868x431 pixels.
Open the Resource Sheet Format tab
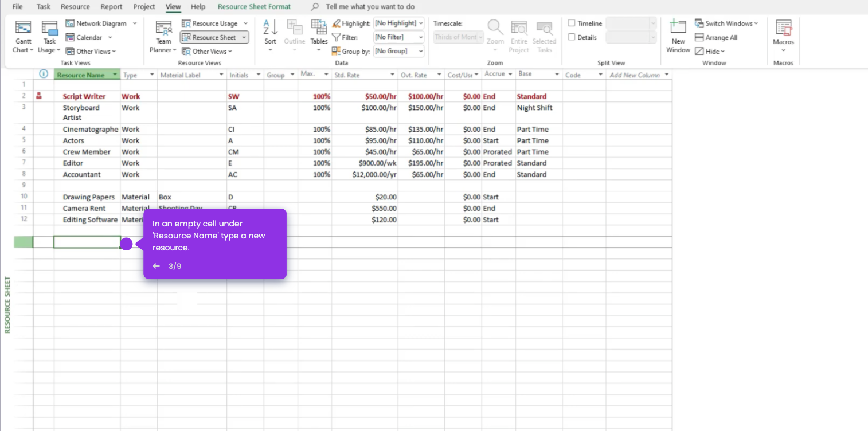click(254, 7)
